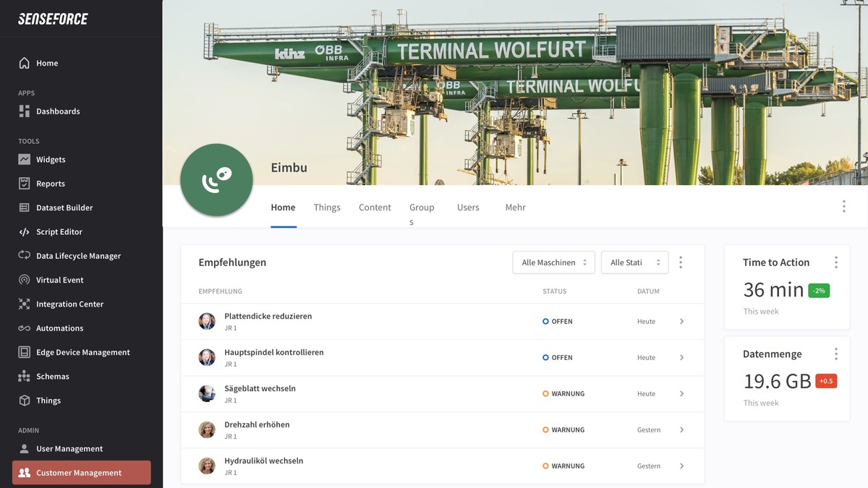Click the Script Editor code icon in sidebar

(x=24, y=232)
